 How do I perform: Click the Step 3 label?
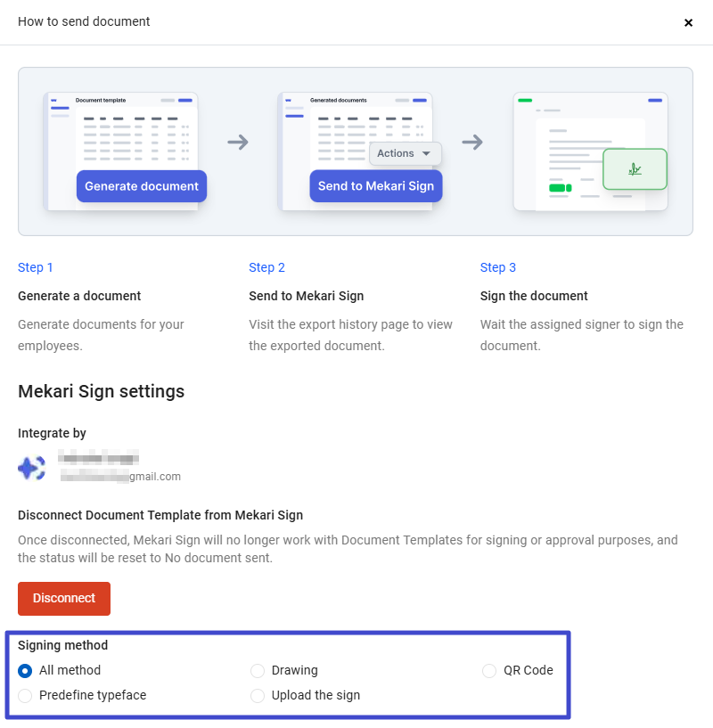[x=498, y=267]
